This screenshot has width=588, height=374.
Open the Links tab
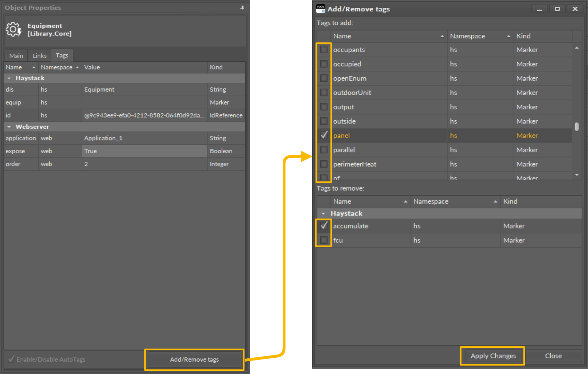point(39,56)
